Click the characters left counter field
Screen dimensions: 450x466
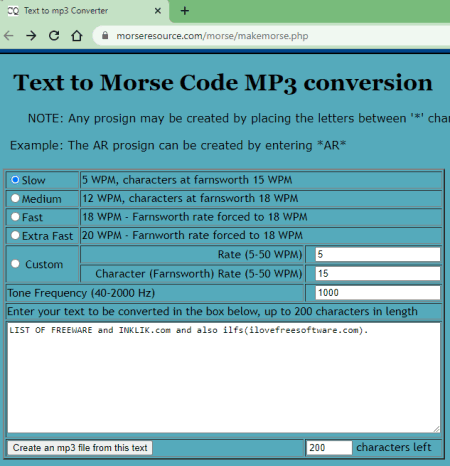point(329,447)
